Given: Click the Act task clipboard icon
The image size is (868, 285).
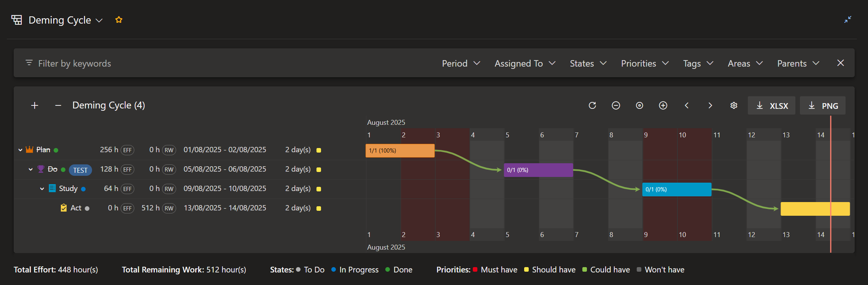Looking at the screenshot, I should click(x=64, y=208).
